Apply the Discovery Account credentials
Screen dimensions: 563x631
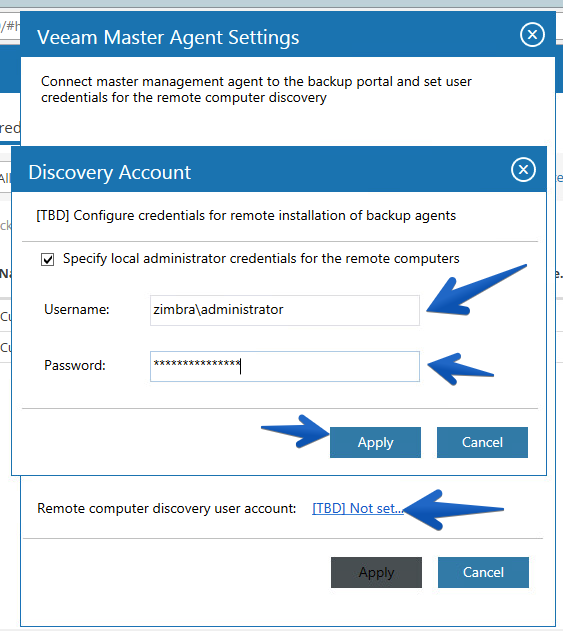click(375, 442)
